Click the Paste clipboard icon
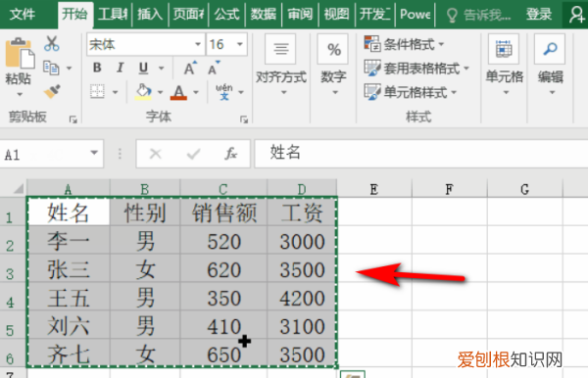The width and height of the screenshot is (588, 378). pyautogui.click(x=20, y=53)
